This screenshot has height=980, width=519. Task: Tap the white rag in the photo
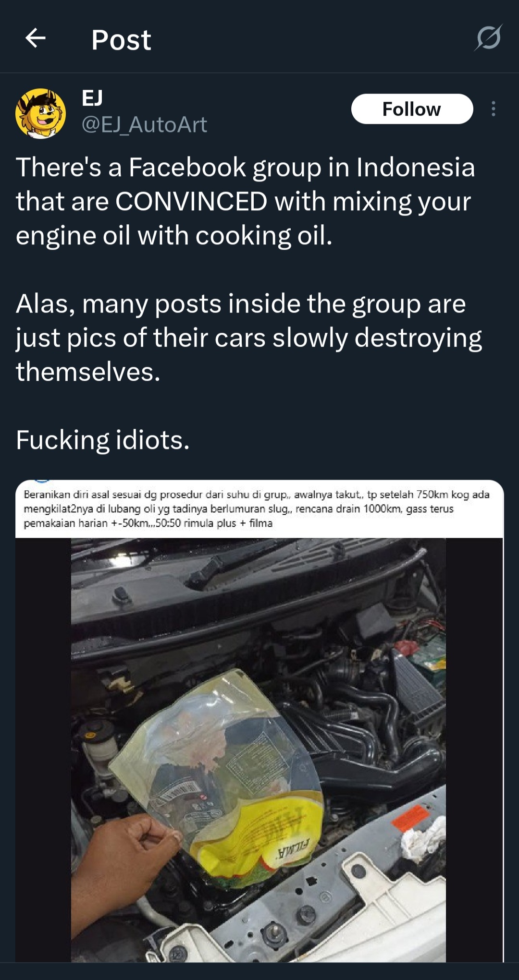[423, 837]
